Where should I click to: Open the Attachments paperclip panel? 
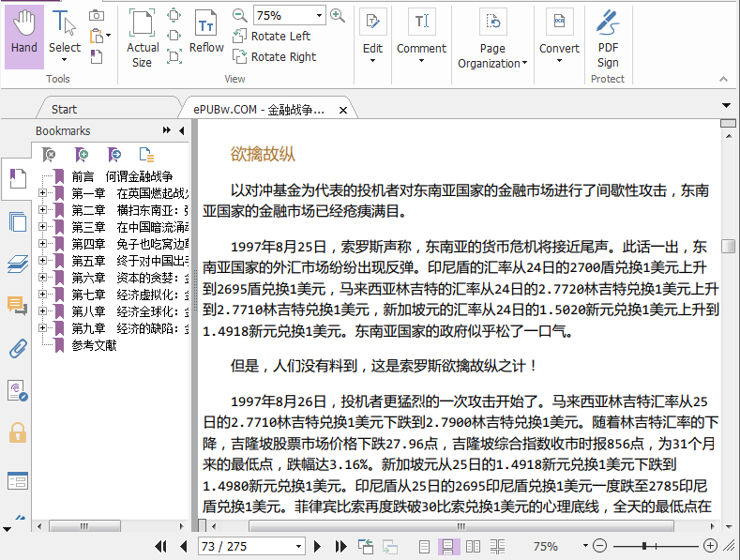pos(18,348)
